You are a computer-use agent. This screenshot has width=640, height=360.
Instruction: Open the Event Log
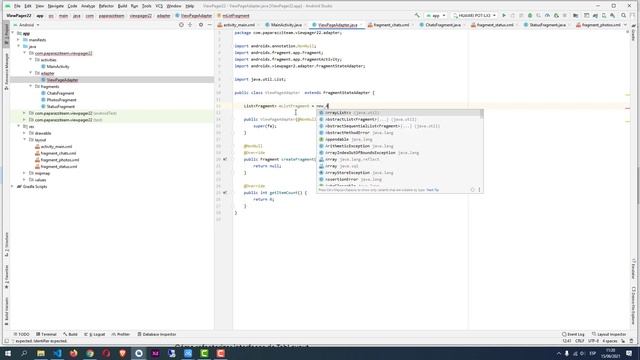(573, 334)
